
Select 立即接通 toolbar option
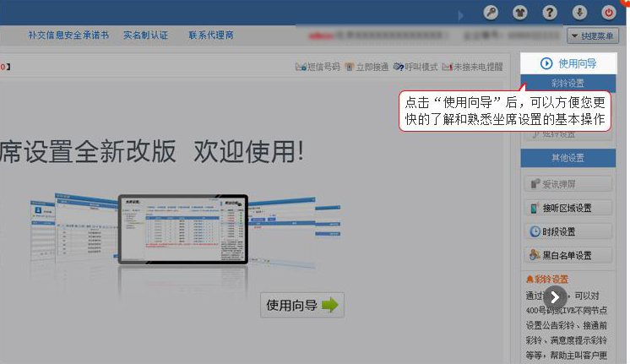coord(367,67)
